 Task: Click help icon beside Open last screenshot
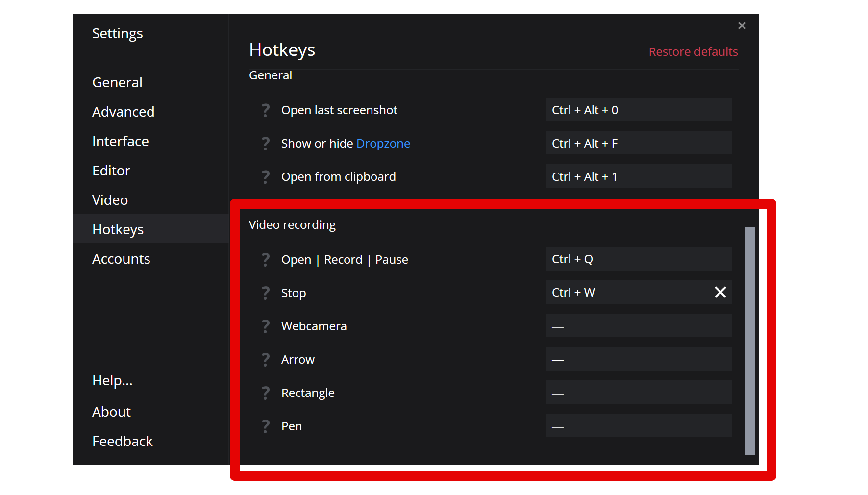[x=266, y=110]
